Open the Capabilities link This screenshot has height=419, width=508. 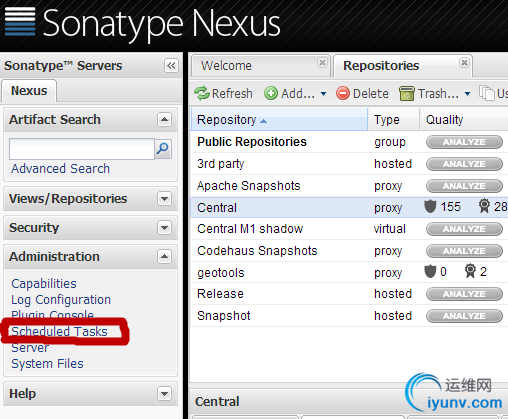(44, 284)
